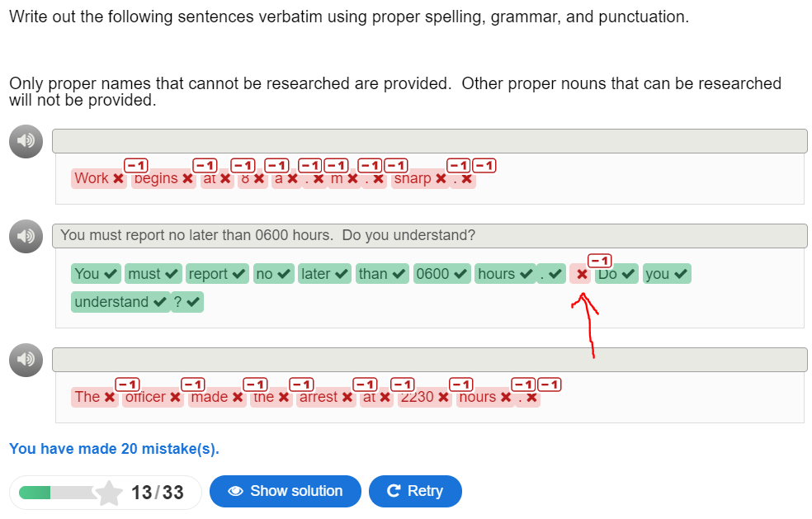Click the third sentence's empty input field

pos(429,360)
